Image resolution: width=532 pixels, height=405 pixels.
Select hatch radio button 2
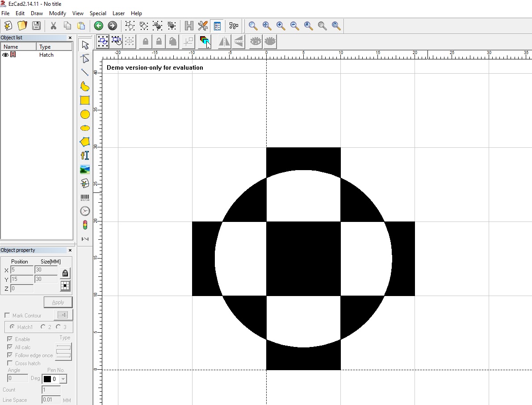(43, 327)
